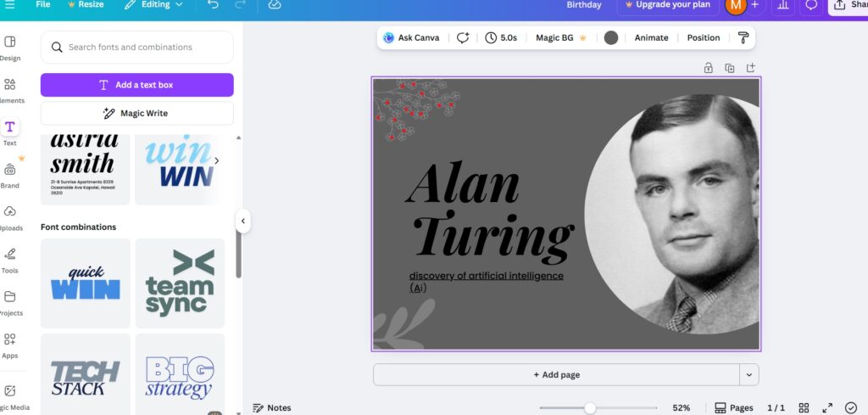The image size is (868, 415).
Task: Enter fullscreen using the expand arrows icon
Action: tap(828, 408)
